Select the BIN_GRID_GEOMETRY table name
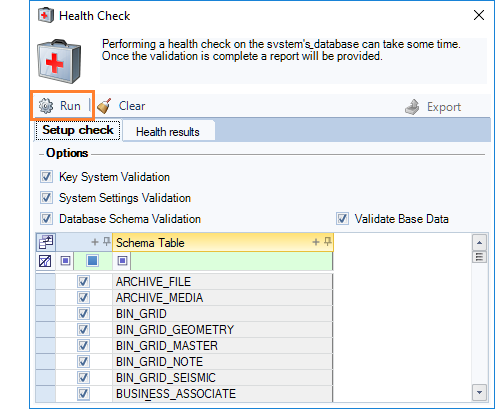 [x=175, y=330]
